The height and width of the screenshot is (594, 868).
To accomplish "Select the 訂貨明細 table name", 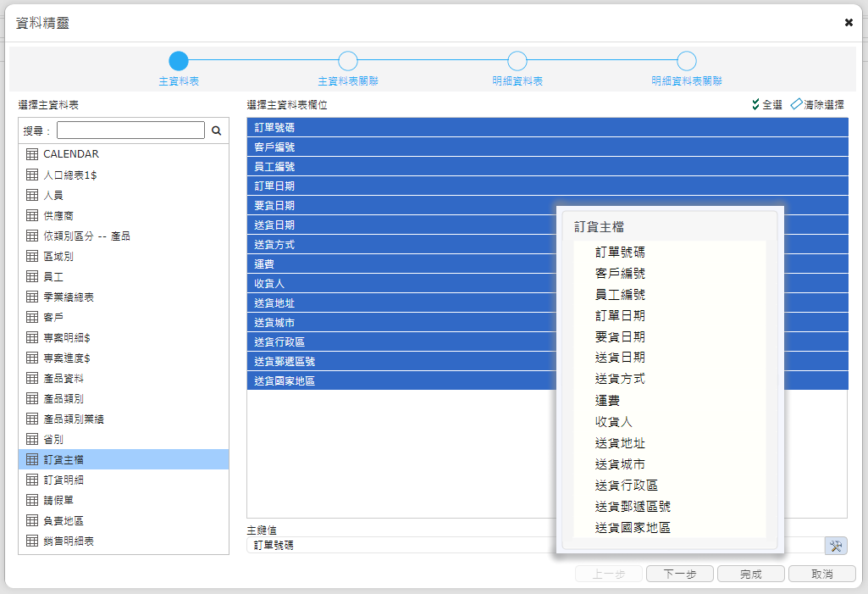I will point(64,480).
